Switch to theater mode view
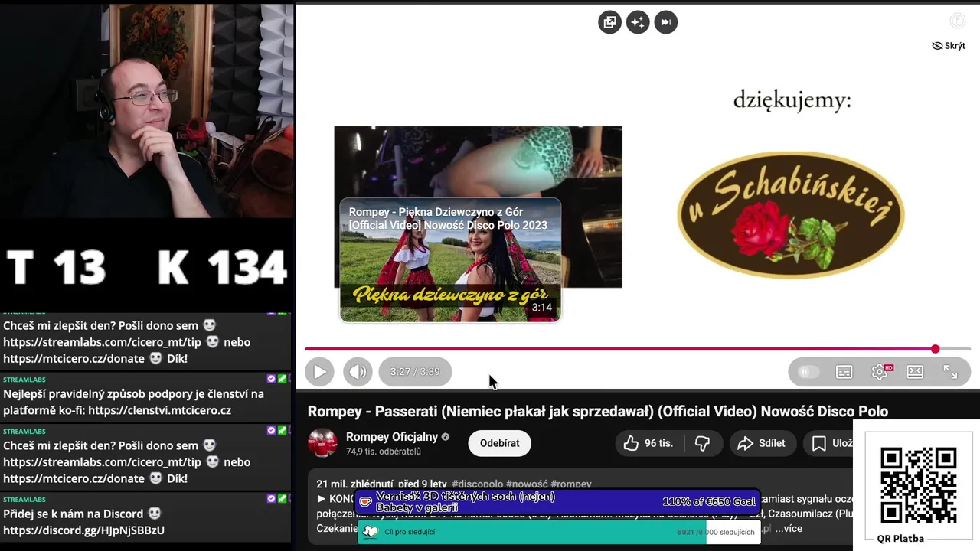 [x=915, y=372]
